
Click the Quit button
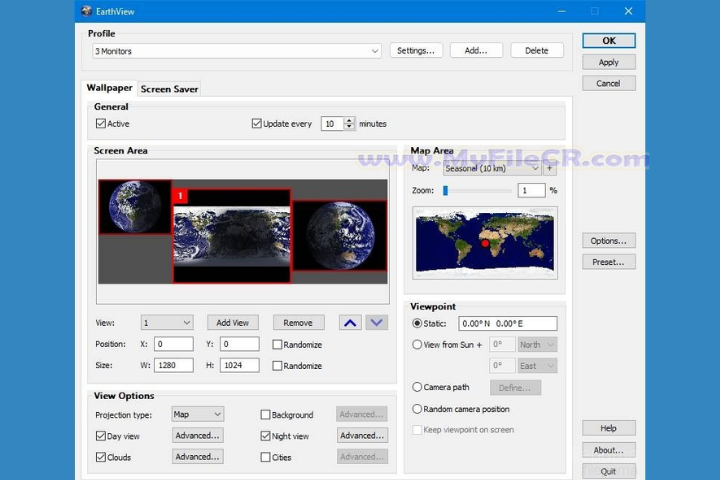pos(609,471)
